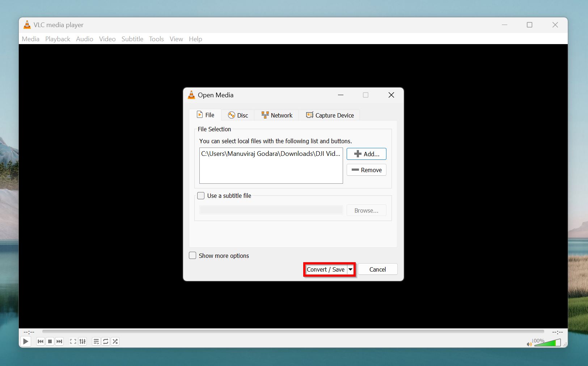Cancel the Open Media dialog
This screenshot has width=588, height=366.
point(377,269)
